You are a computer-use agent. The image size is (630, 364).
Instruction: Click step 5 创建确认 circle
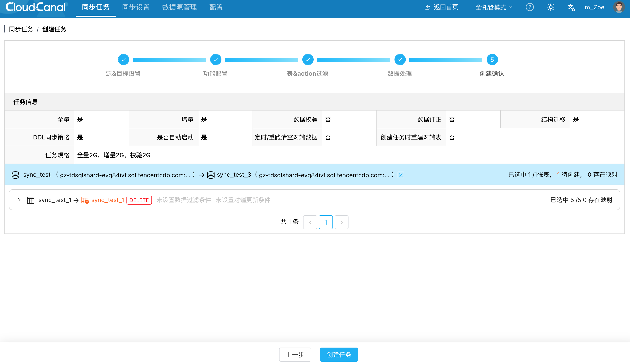pos(492,60)
